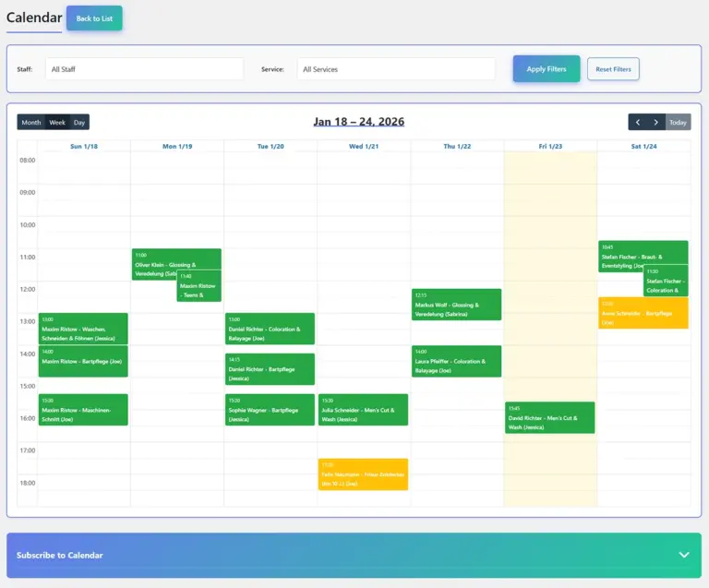Open Julia Schneider Men's Cut & Wash appointment

coord(363,410)
